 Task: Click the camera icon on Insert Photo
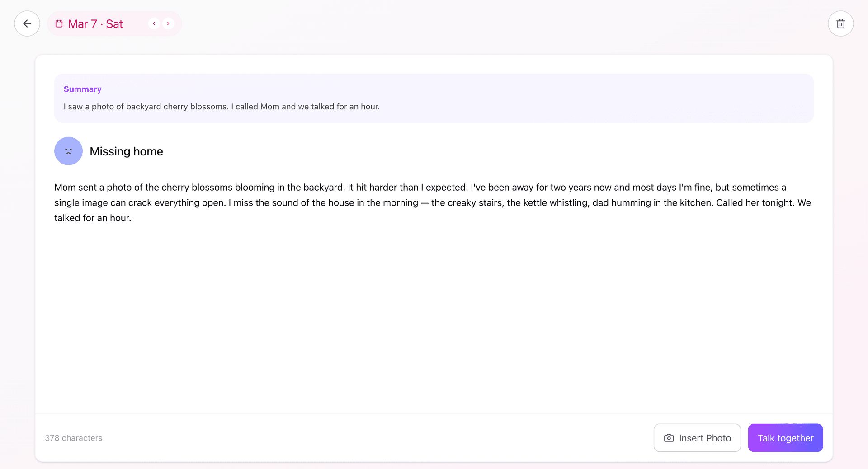(669, 438)
